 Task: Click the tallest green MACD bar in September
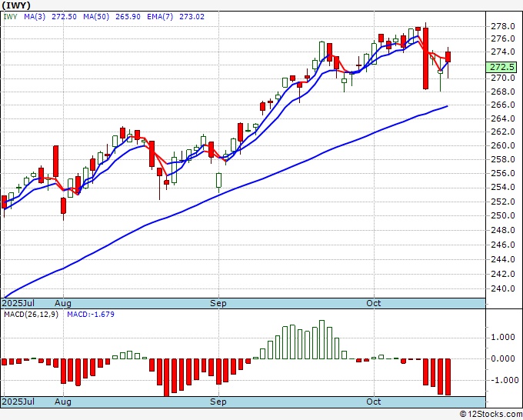[x=321, y=339]
